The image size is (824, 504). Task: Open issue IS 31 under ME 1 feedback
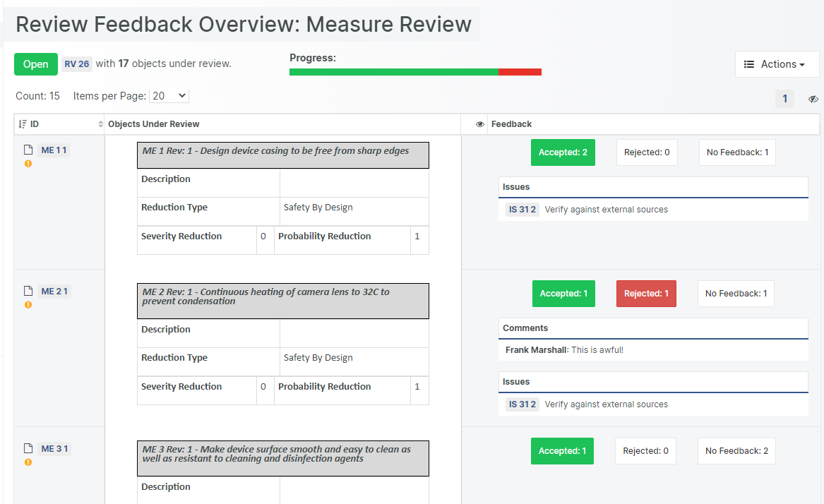522,210
